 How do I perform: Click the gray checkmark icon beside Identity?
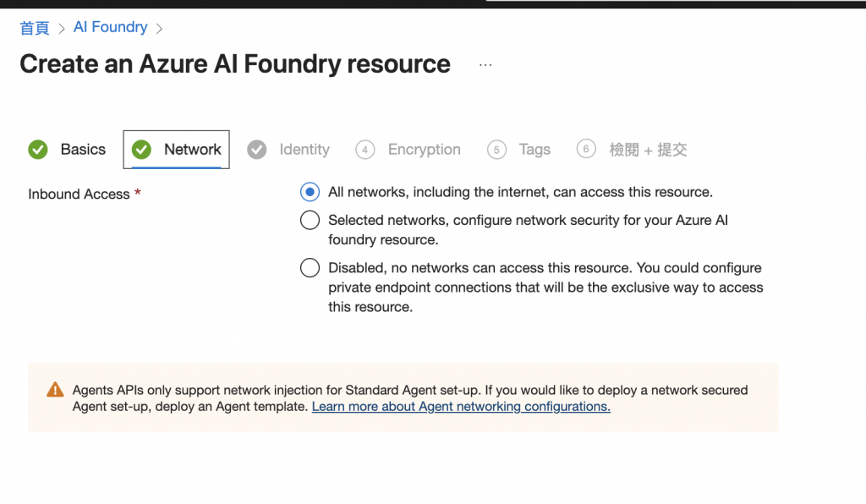257,150
